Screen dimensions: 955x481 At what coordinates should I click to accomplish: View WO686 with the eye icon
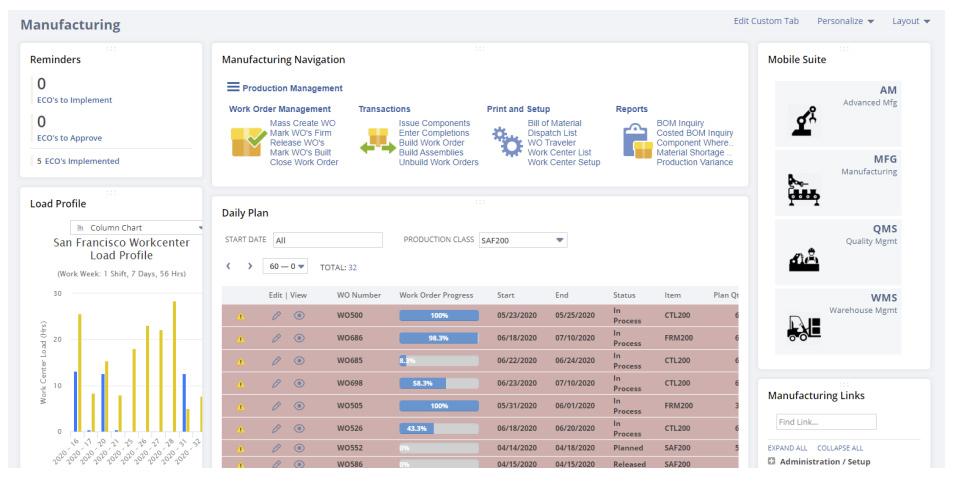[x=299, y=338]
